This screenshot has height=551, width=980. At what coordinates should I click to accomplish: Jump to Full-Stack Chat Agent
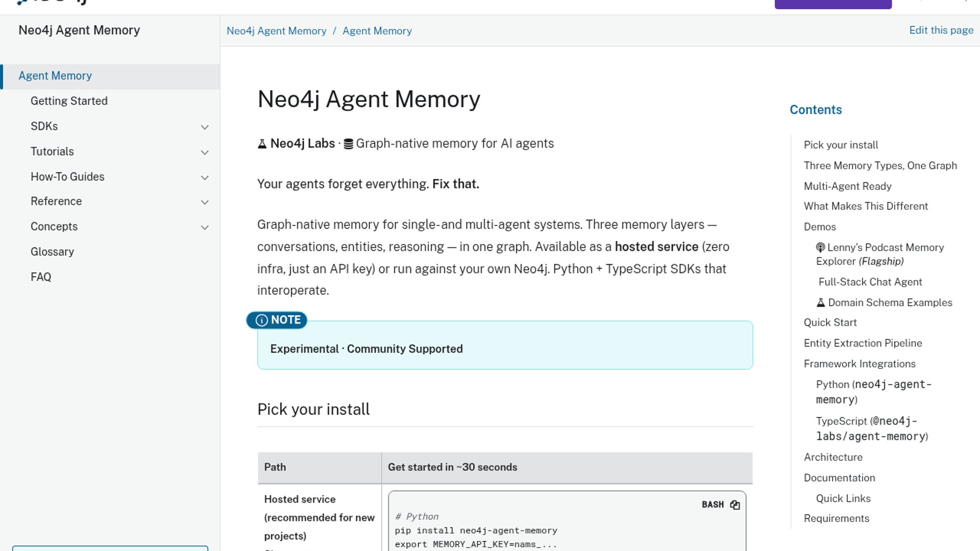click(x=870, y=282)
